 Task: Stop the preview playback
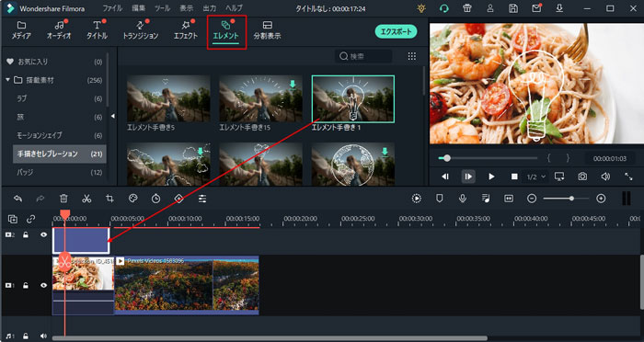[514, 177]
